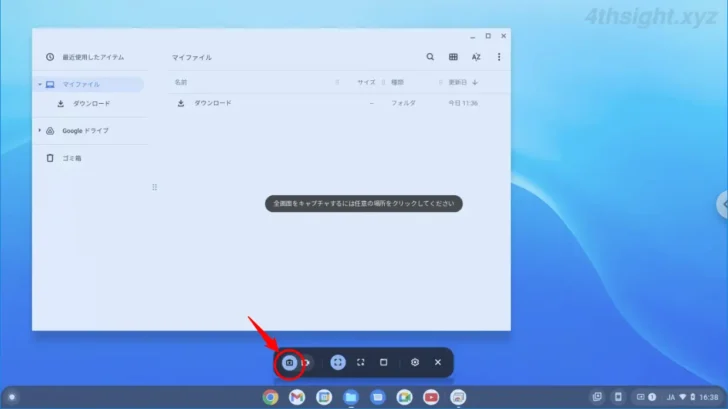Click 今日 11:36 date cell
Viewport: 728px width, 409px height.
coord(463,103)
